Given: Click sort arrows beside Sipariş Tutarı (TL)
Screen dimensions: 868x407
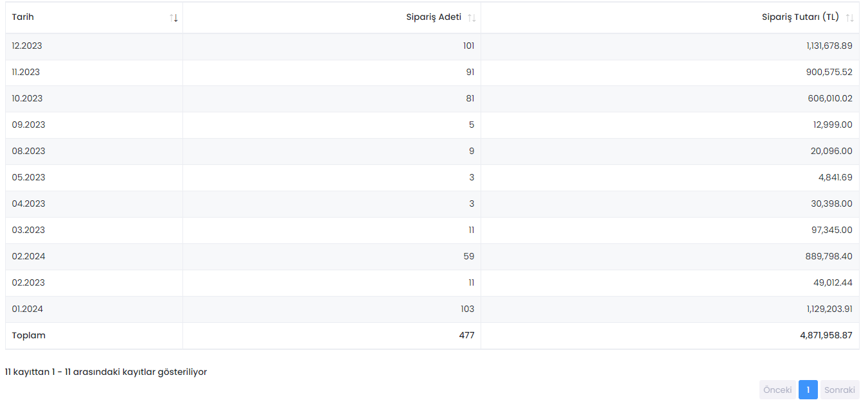Looking at the screenshot, I should coord(850,18).
